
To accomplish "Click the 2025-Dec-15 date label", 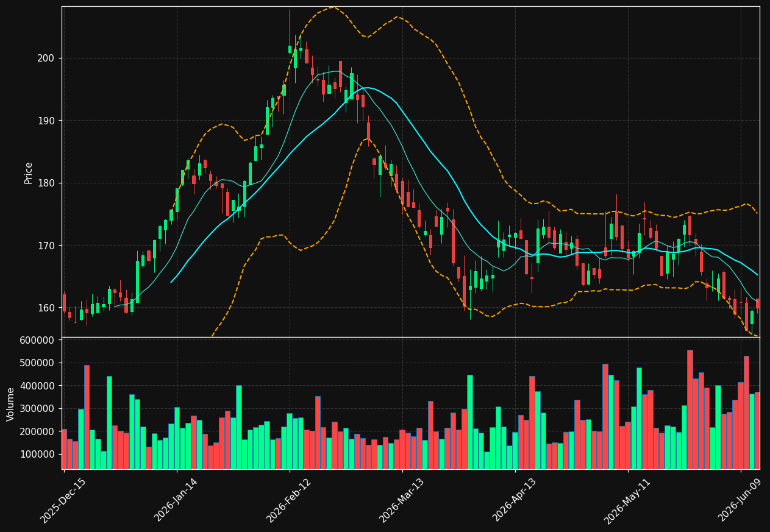I will tap(63, 500).
